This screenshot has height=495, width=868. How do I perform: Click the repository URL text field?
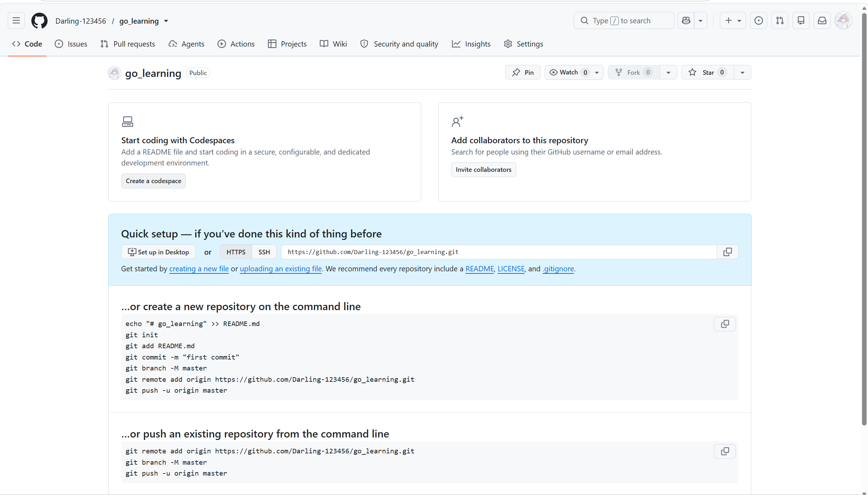click(x=499, y=252)
